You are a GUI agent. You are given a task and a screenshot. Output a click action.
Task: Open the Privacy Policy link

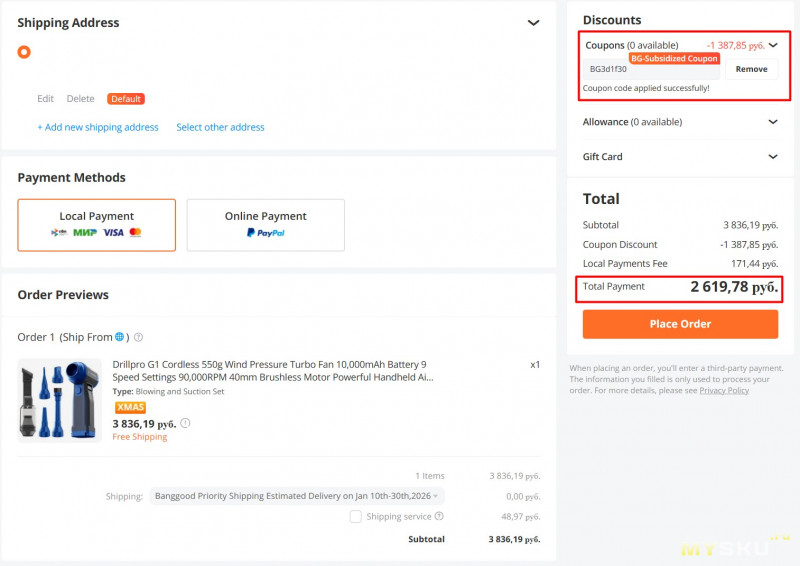click(724, 390)
